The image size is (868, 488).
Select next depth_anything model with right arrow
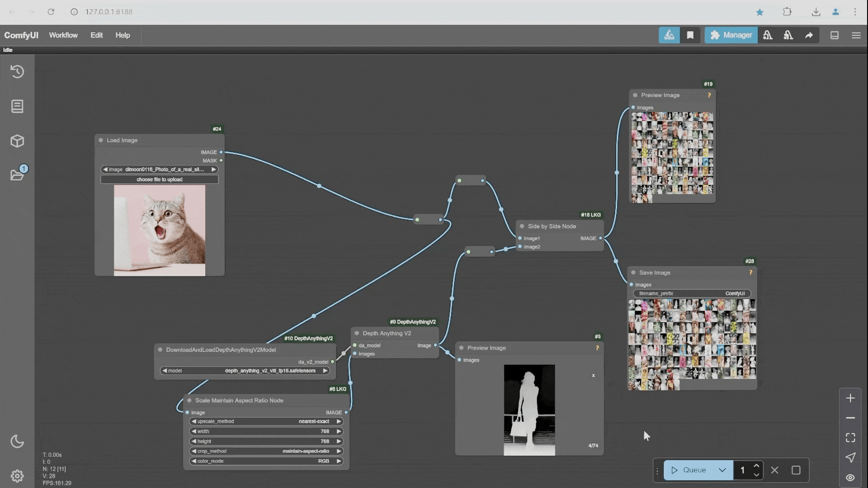coord(325,371)
